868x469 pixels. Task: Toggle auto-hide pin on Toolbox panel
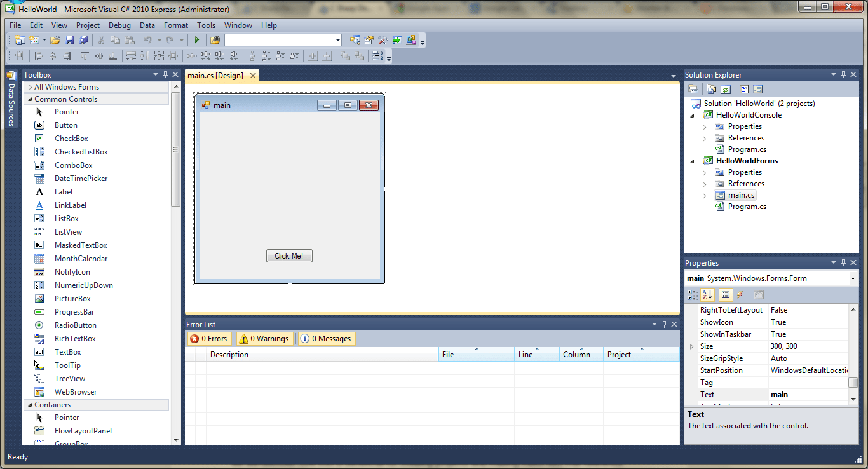pos(165,75)
